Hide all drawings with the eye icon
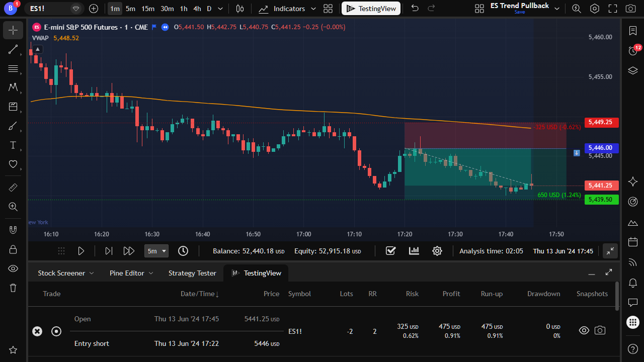The height and width of the screenshot is (362, 644). click(x=13, y=268)
